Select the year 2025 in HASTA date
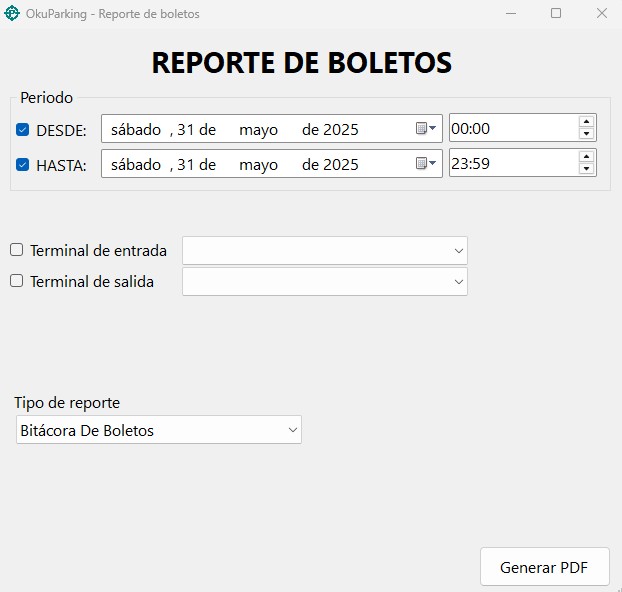This screenshot has width=622, height=592. pyautogui.click(x=340, y=164)
